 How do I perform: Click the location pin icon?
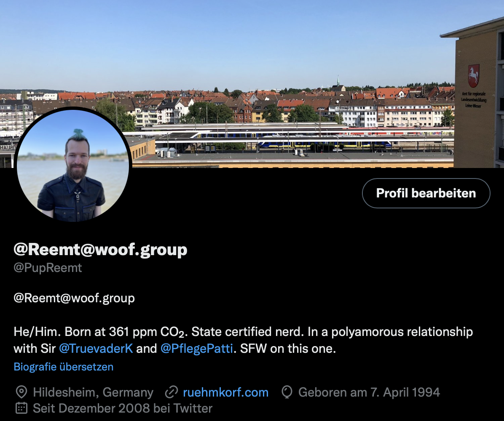click(21, 392)
